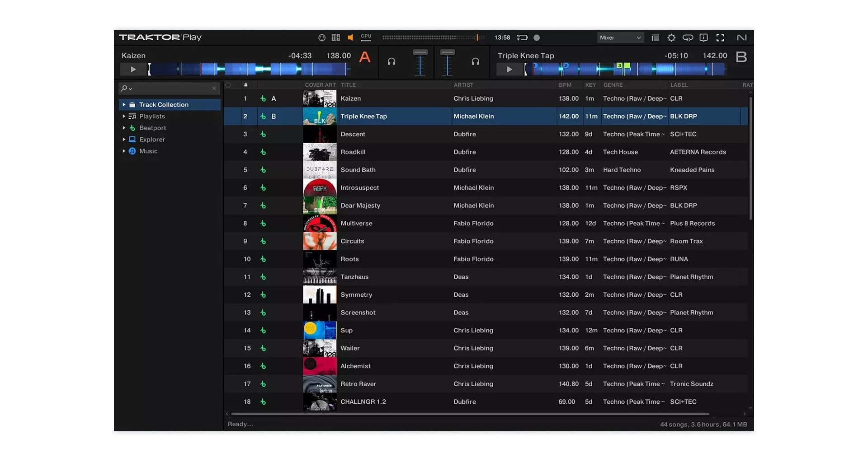Viewport: 868px width, 462px height.
Task: Play deck A track Kaizen
Action: (x=133, y=70)
